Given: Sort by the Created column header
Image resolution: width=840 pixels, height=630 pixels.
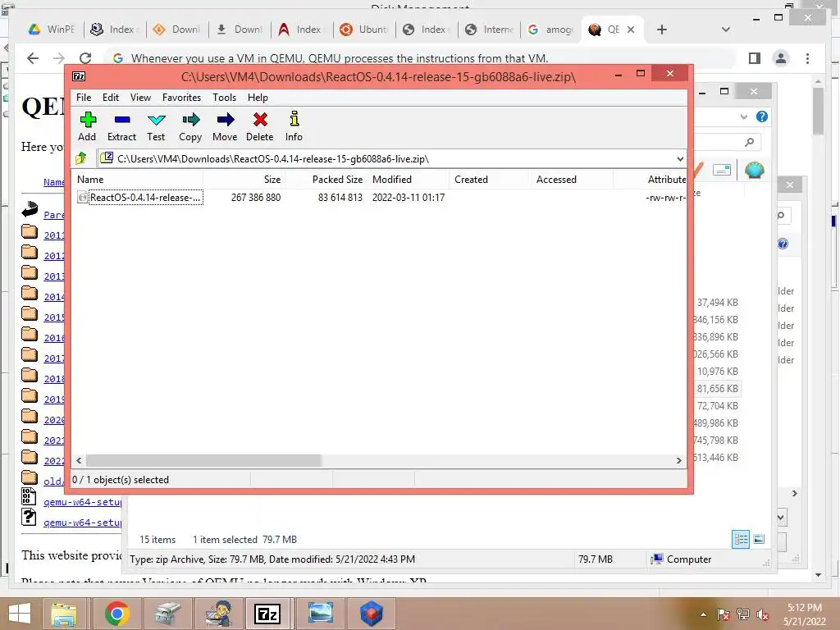Looking at the screenshot, I should coord(491,180).
